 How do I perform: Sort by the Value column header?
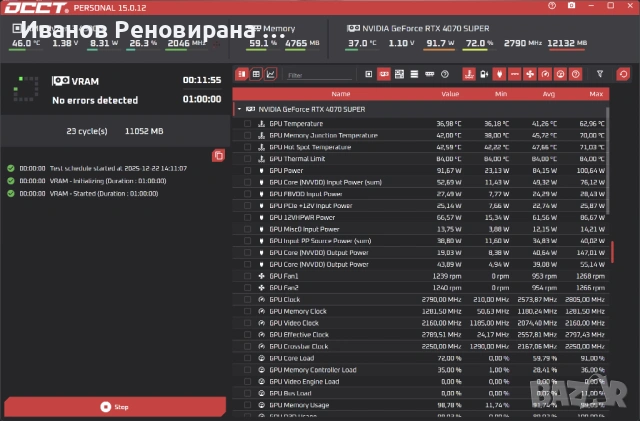click(450, 94)
